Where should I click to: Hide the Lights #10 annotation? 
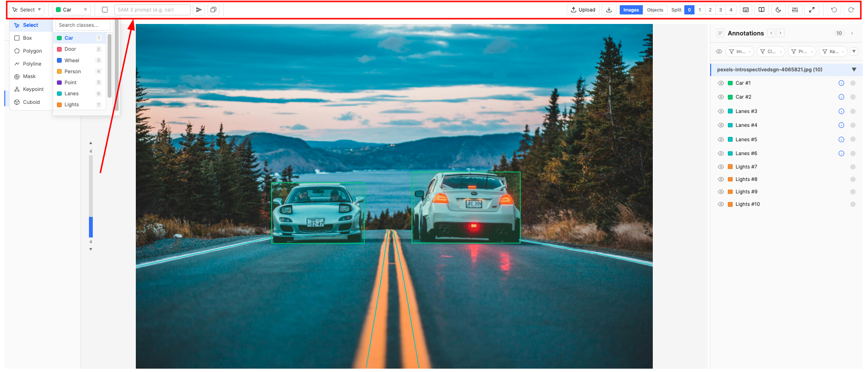(x=721, y=204)
